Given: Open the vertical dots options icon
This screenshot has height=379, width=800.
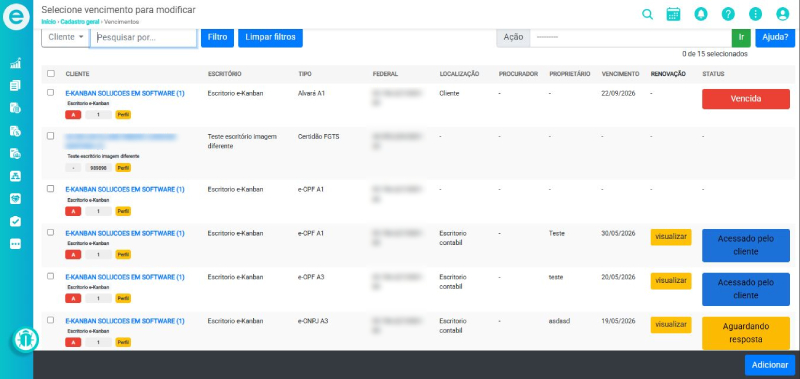Looking at the screenshot, I should pos(755,14).
